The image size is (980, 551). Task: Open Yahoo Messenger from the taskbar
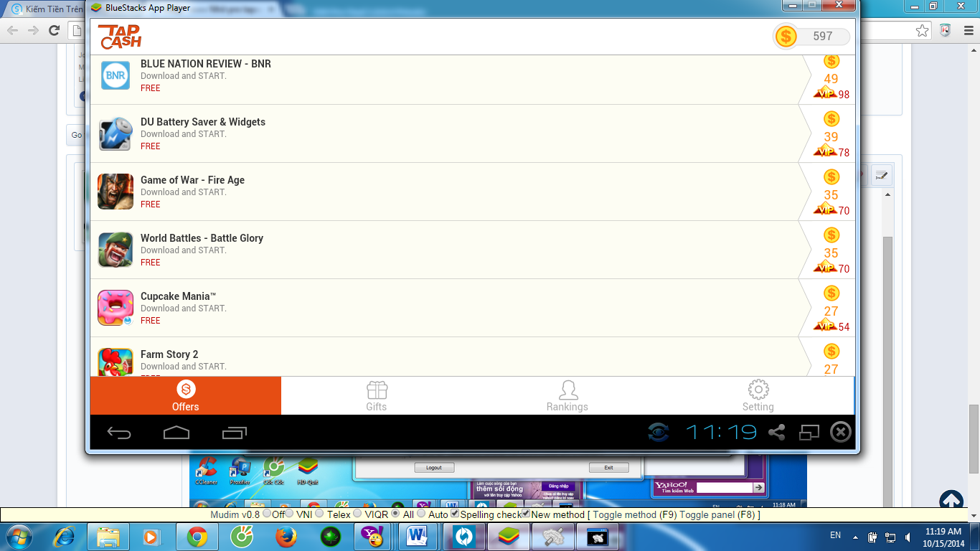coord(373,536)
